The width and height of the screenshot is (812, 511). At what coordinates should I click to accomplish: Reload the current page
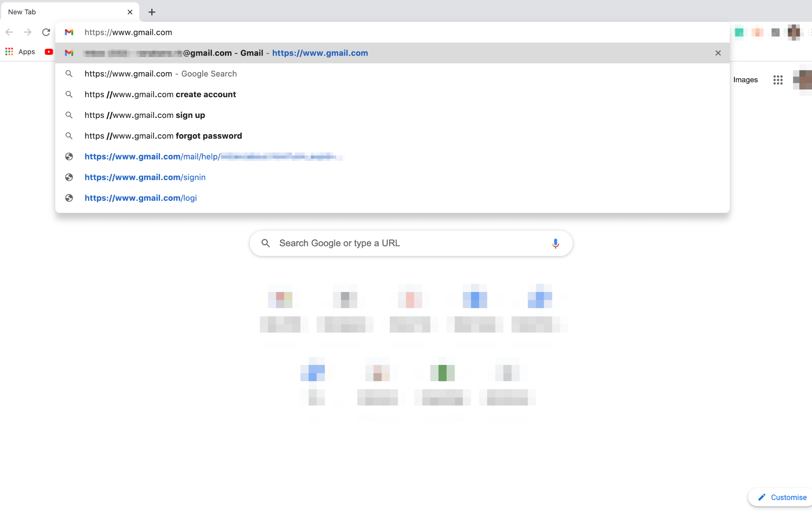pos(45,32)
